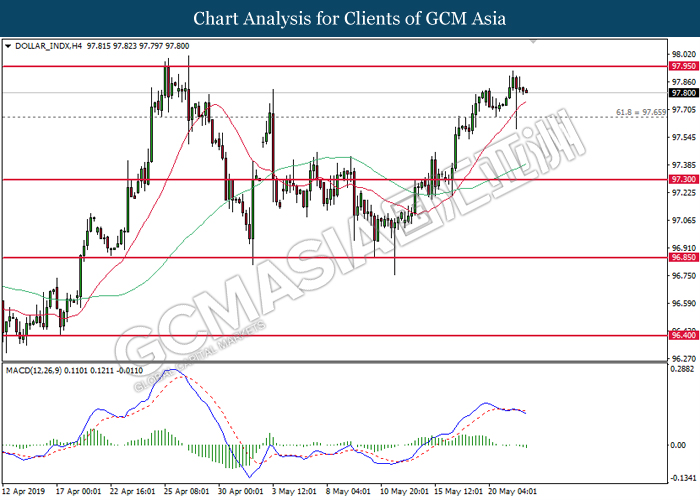Click the 97.860 price axis value
700x500 pixels.
(684, 82)
